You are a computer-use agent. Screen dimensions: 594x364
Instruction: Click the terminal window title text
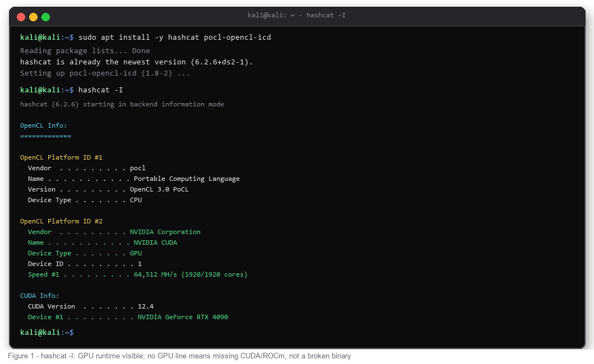[296, 15]
